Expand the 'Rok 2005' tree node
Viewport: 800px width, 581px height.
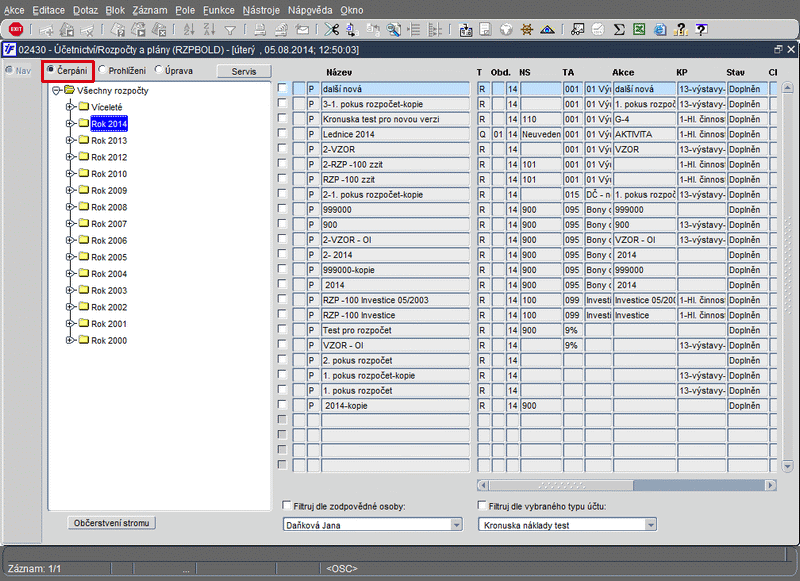pyautogui.click(x=70, y=257)
